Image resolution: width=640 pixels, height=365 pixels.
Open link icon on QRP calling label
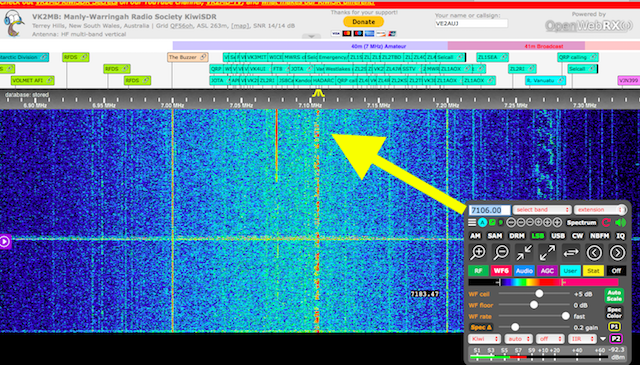click(593, 57)
